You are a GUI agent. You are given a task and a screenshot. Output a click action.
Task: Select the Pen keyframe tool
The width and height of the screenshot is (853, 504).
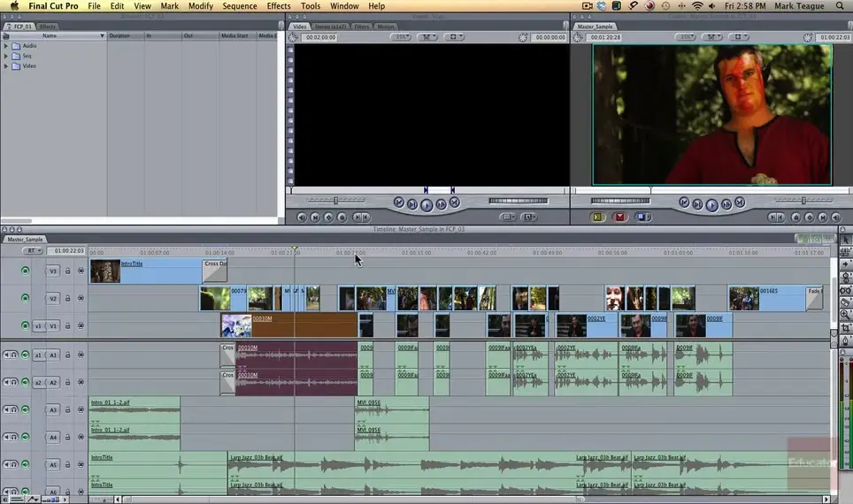point(846,340)
